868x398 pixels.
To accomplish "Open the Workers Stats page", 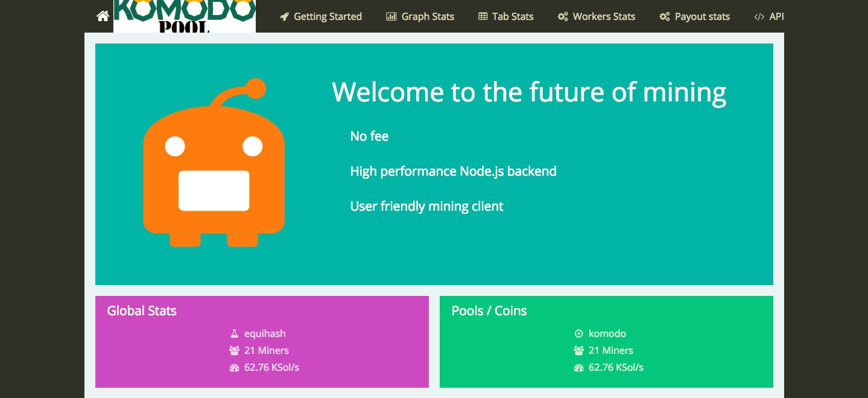I will [604, 17].
